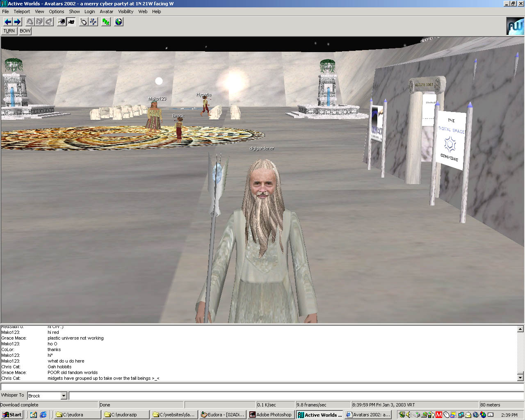Click the four-arrow movement toolbar icon
This screenshot has width=525, height=420.
click(x=94, y=22)
